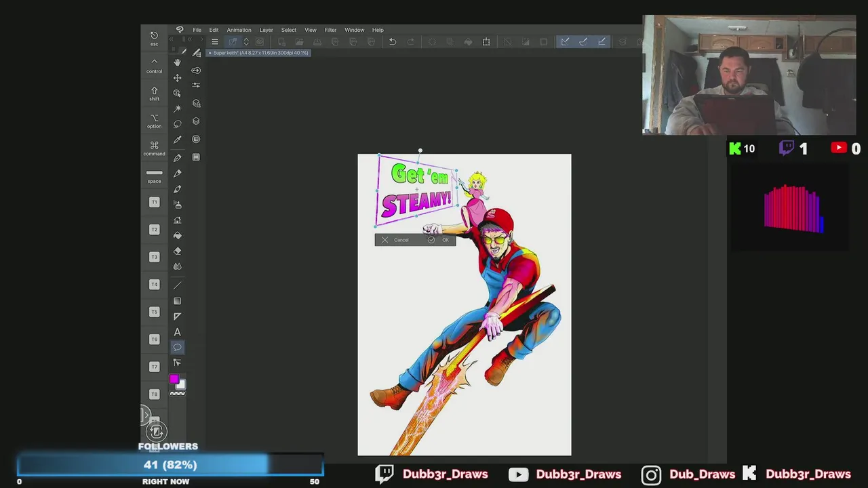868x488 pixels.
Task: Open the Animation menu
Action: (x=239, y=30)
